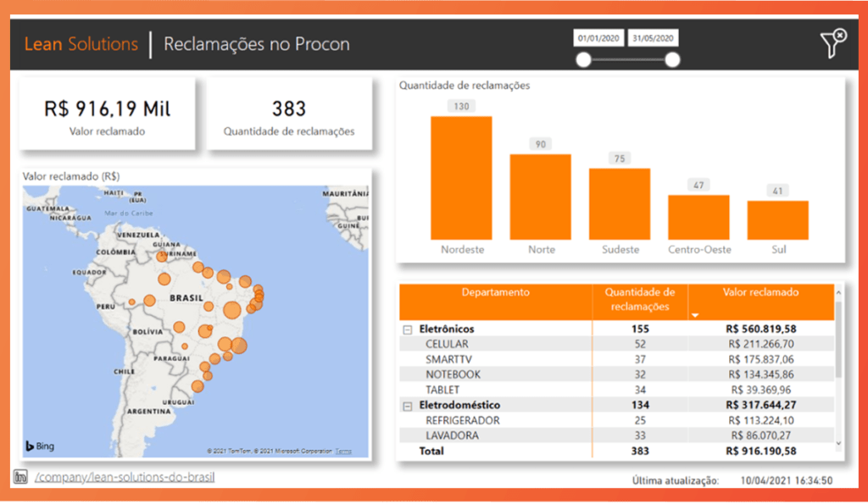Image resolution: width=868 pixels, height=504 pixels.
Task: Collapse the Eletrodoméstico department group
Action: [408, 406]
